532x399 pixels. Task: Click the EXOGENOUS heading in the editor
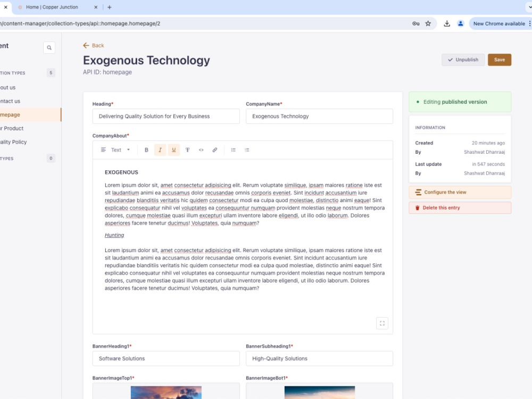pos(121,172)
